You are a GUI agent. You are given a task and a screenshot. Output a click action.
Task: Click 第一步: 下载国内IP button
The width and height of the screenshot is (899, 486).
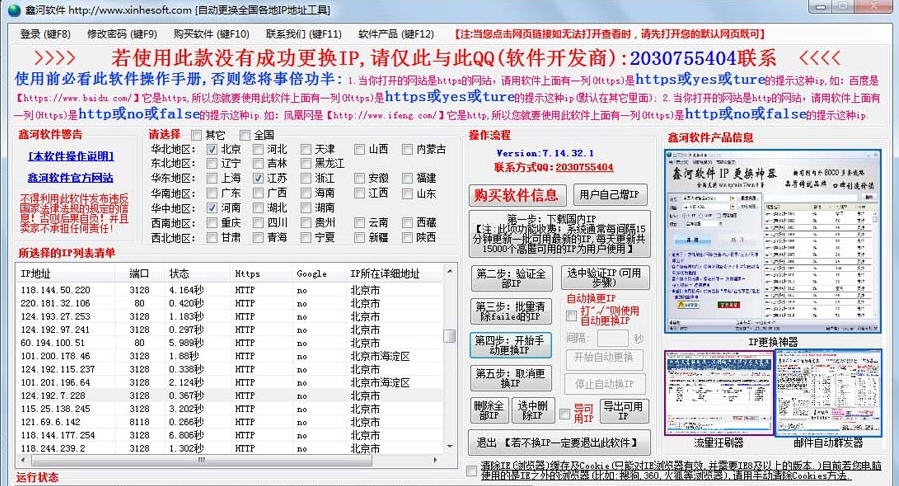(x=560, y=234)
